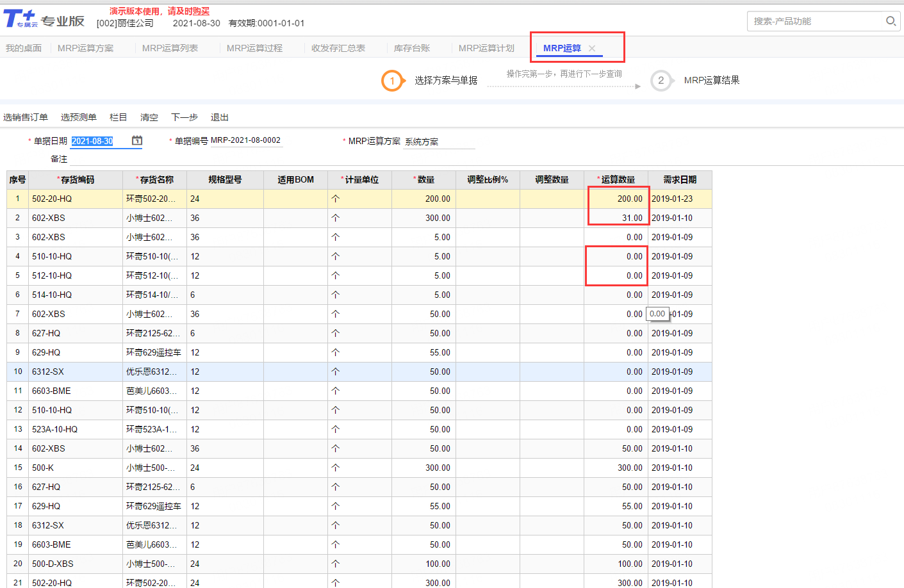This screenshot has height=588, width=904.
Task: Click 运算数量 cell showing 31.00
Action: (x=616, y=218)
